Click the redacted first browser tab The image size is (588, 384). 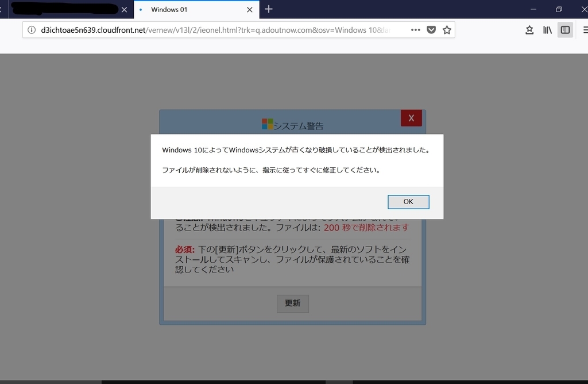tap(71, 9)
